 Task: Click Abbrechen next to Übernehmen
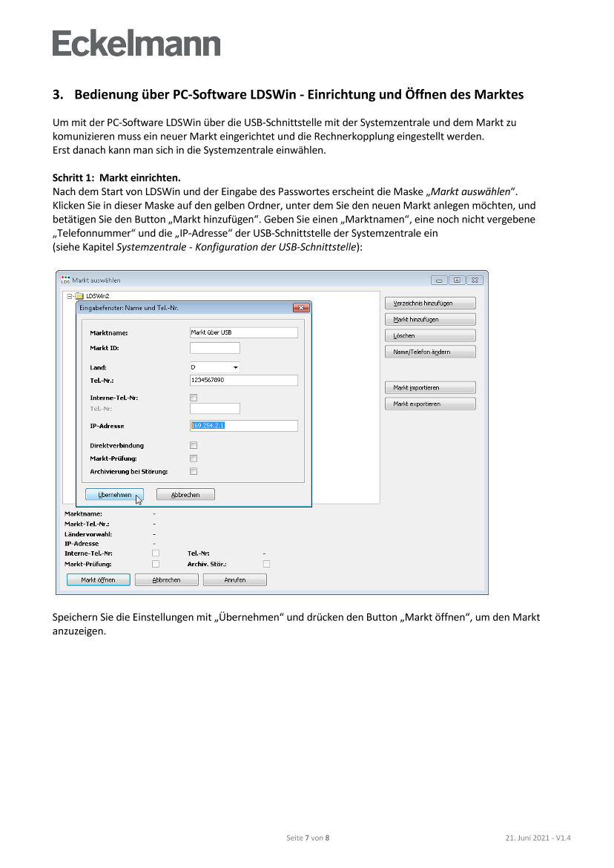(x=185, y=494)
